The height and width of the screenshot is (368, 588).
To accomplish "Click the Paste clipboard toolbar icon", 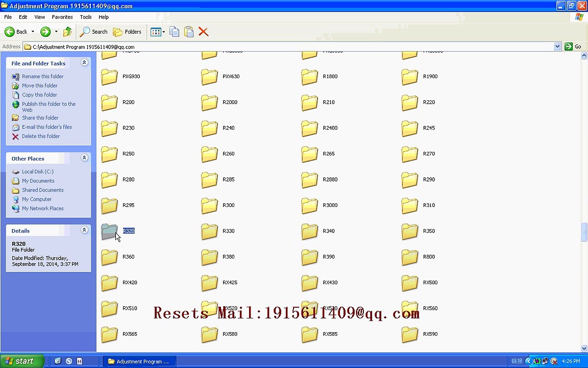I will [x=189, y=32].
